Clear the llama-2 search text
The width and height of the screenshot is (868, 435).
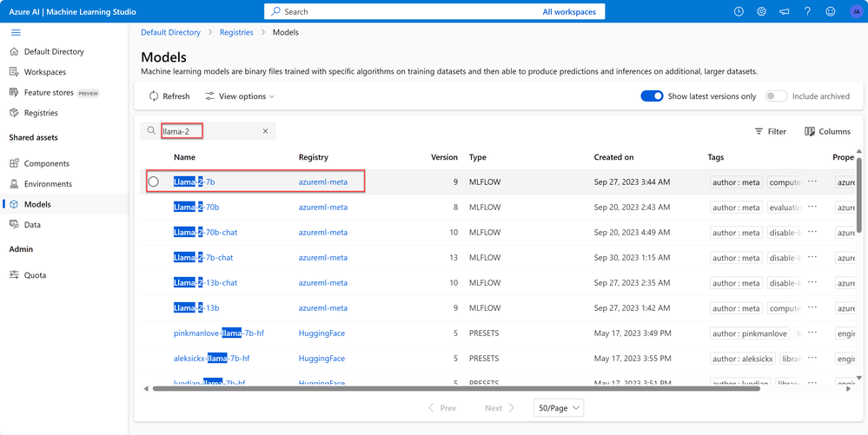(265, 131)
